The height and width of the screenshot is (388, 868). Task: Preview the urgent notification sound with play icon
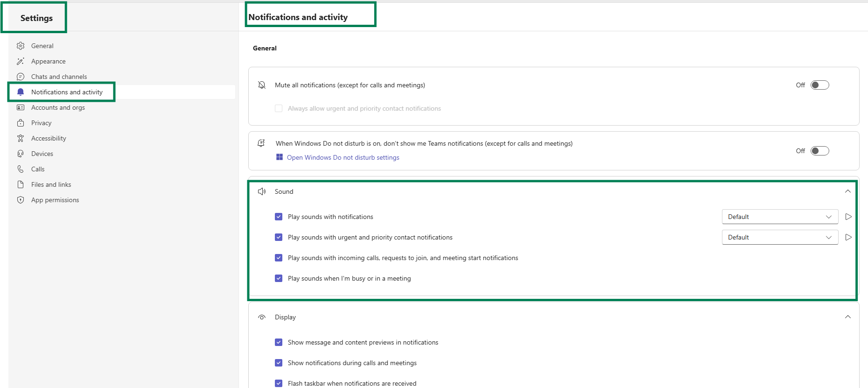pyautogui.click(x=848, y=237)
